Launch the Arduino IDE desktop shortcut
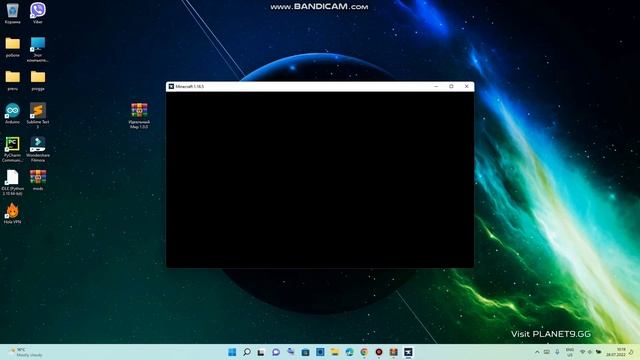Screen dimensions: 640x360 tap(12, 113)
